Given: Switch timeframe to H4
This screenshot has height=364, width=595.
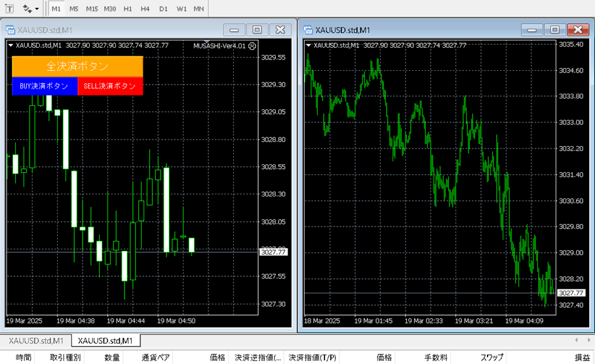Looking at the screenshot, I should (x=145, y=9).
